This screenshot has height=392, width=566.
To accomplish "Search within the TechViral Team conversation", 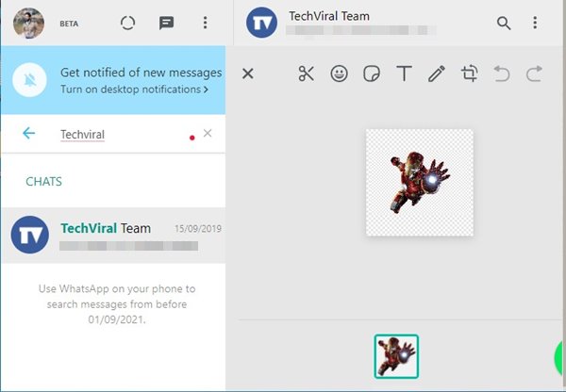I will pyautogui.click(x=504, y=23).
